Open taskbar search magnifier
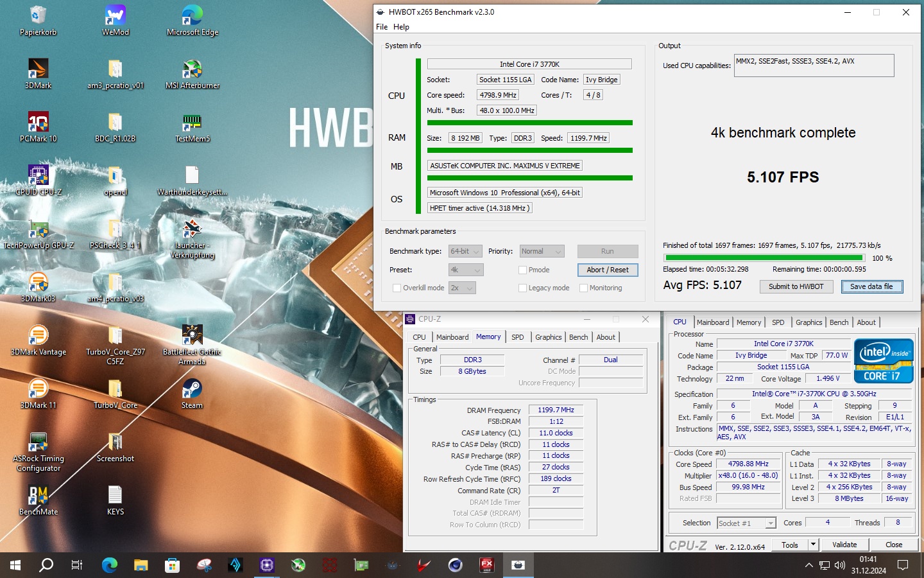This screenshot has width=924, height=578. tap(46, 565)
